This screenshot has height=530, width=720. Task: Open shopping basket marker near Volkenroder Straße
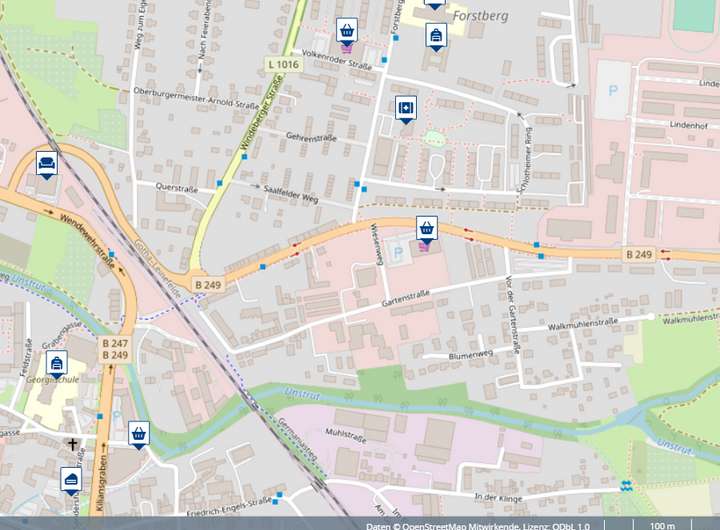click(347, 32)
